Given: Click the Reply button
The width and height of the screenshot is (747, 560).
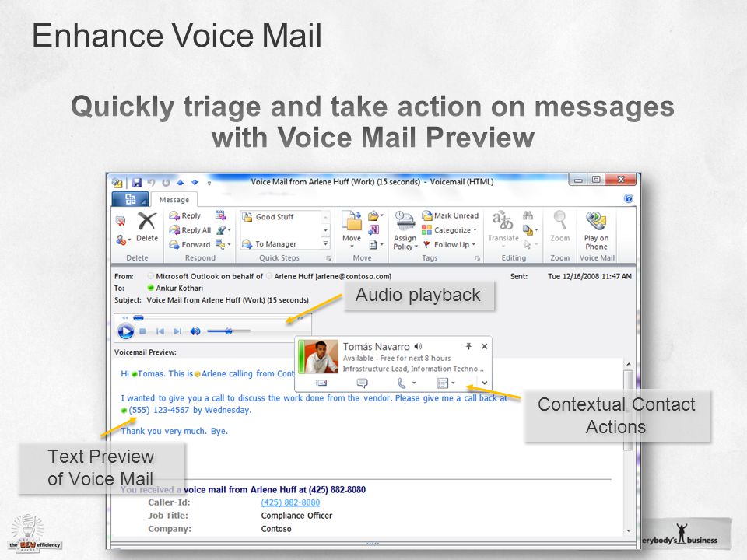Looking at the screenshot, I should pos(185,215).
